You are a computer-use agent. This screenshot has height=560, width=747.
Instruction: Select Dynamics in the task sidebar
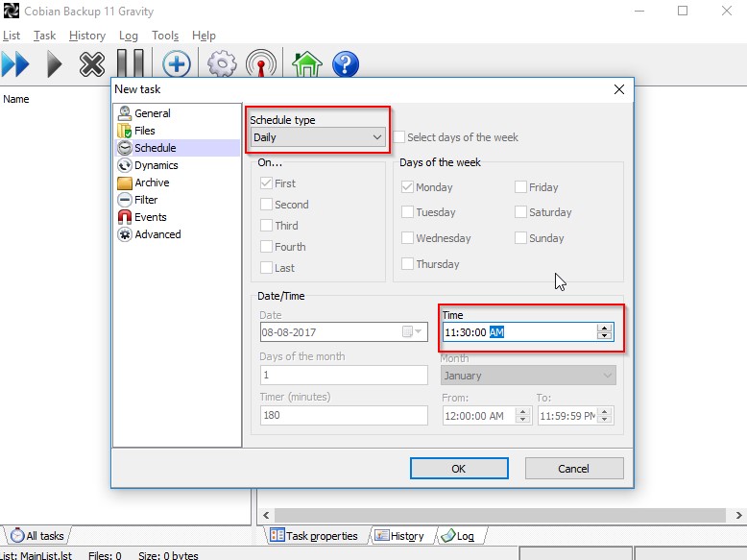(156, 165)
